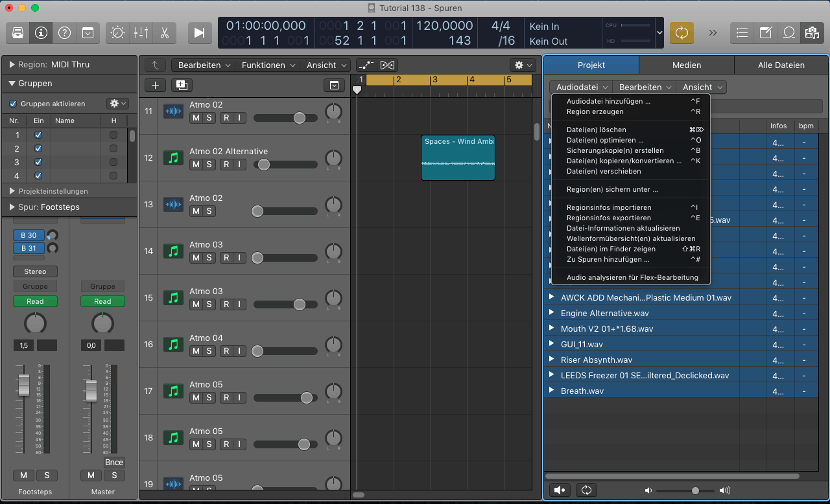Image resolution: width=830 pixels, height=504 pixels.
Task: Click the volume slider on Atmo 05 track 17
Action: tap(307, 398)
